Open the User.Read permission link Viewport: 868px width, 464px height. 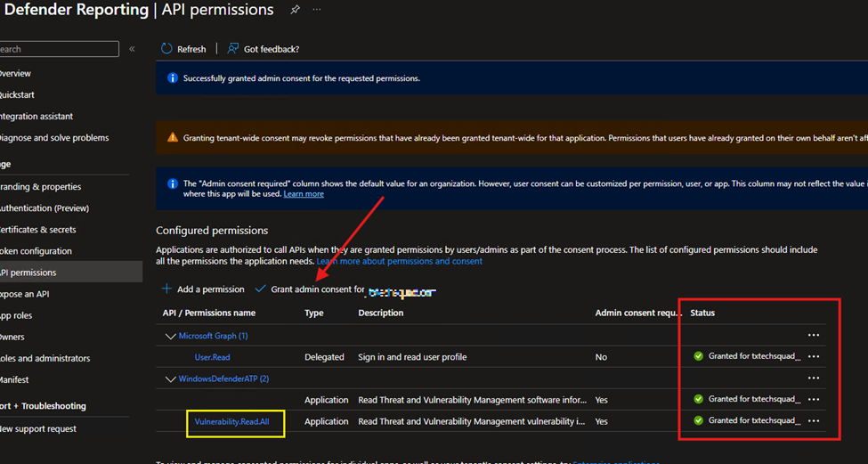click(x=212, y=357)
